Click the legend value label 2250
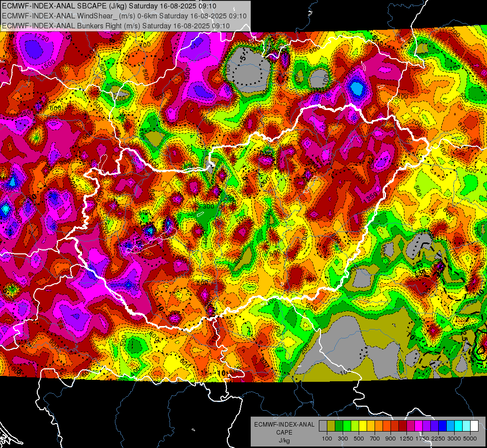 click(x=438, y=439)
